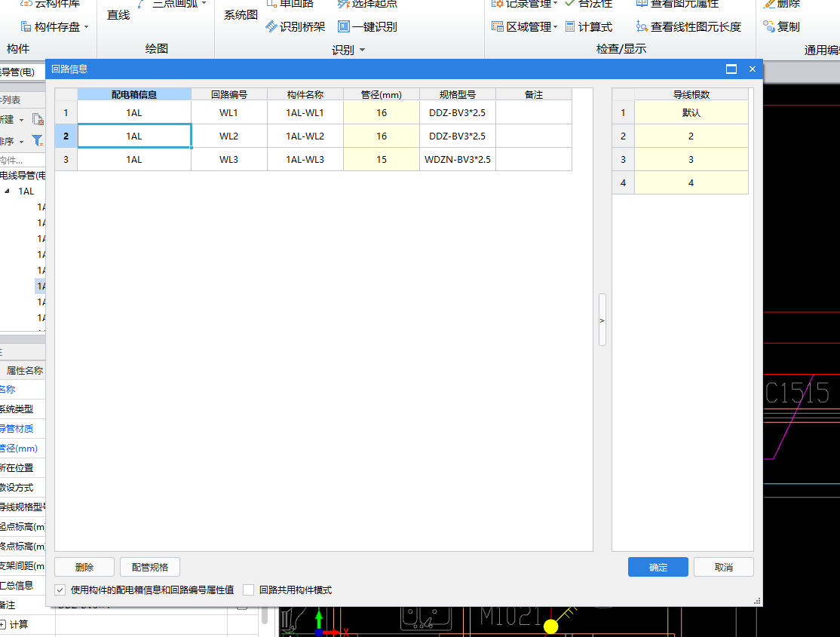Select the 直线 drawing tool
The width and height of the screenshot is (840, 637).
(118, 15)
